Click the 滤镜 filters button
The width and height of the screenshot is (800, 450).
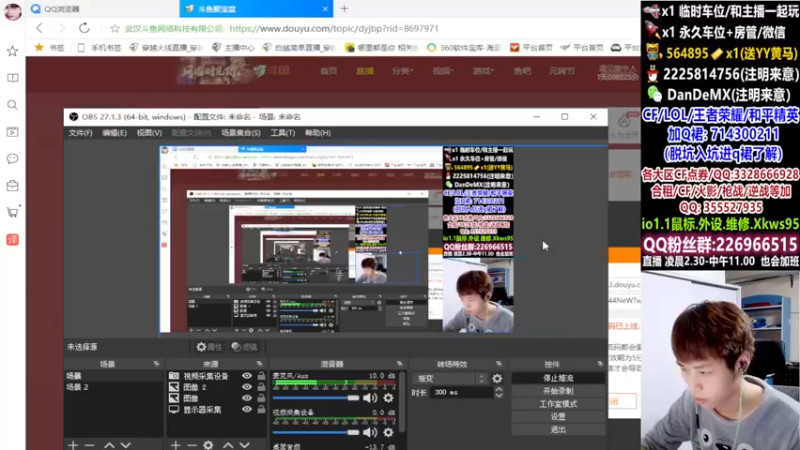[x=244, y=347]
